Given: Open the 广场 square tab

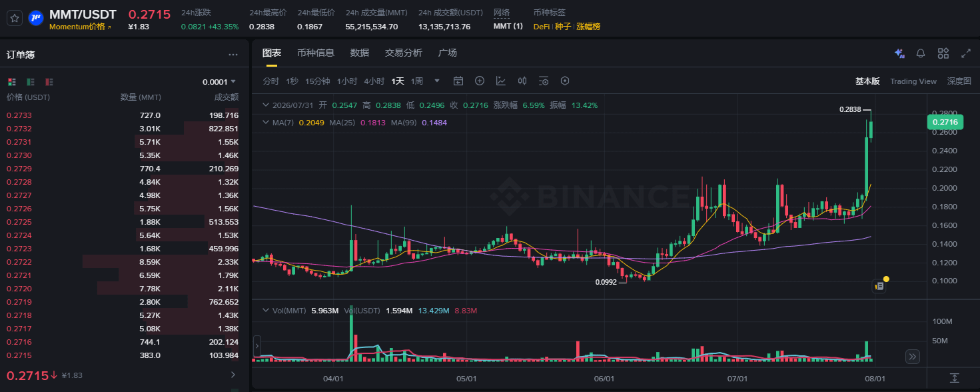Looking at the screenshot, I should [448, 53].
